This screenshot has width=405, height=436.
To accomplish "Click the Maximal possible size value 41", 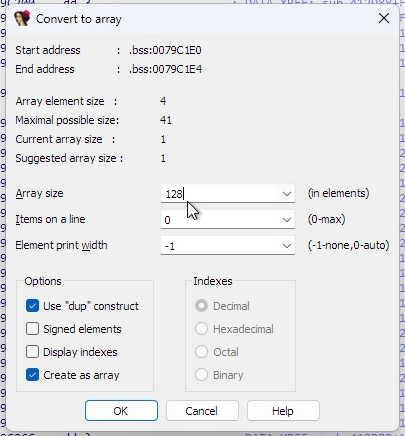I will point(166,120).
